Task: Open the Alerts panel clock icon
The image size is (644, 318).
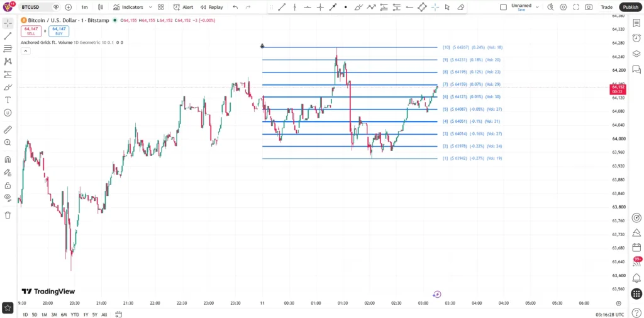Action: coord(636,38)
